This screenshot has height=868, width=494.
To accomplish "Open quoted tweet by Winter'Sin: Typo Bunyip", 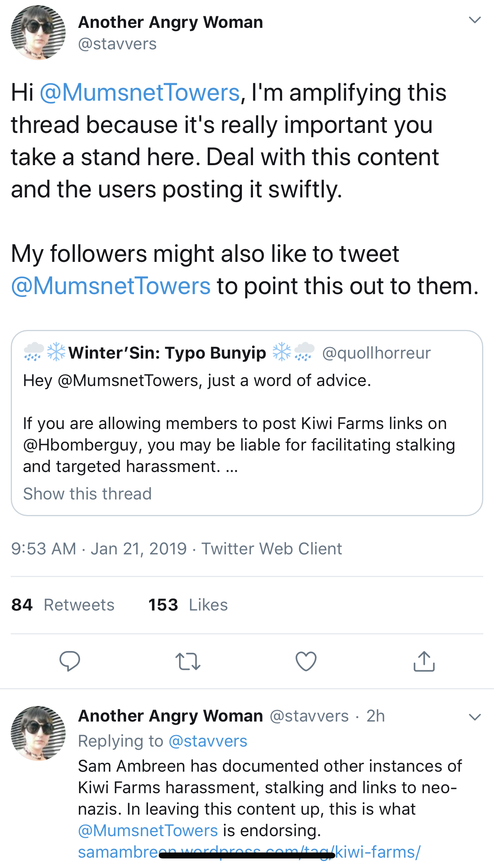I will click(x=247, y=423).
